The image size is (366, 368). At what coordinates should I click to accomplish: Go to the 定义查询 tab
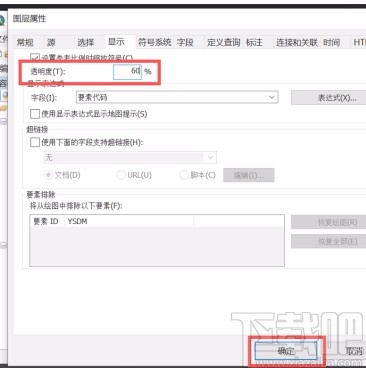tap(223, 42)
